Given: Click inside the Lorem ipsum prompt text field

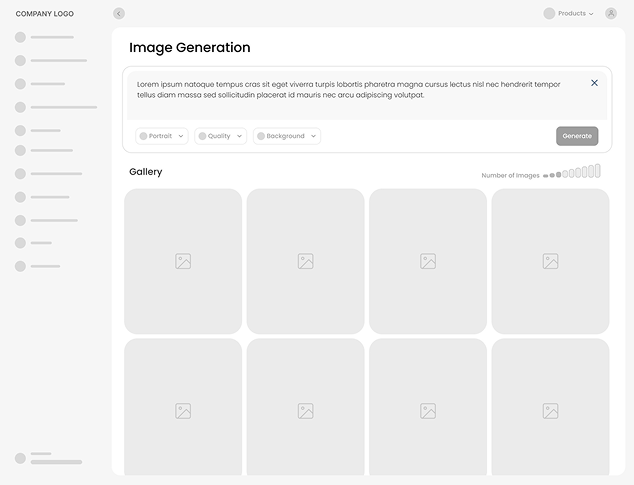Looking at the screenshot, I should [x=350, y=90].
